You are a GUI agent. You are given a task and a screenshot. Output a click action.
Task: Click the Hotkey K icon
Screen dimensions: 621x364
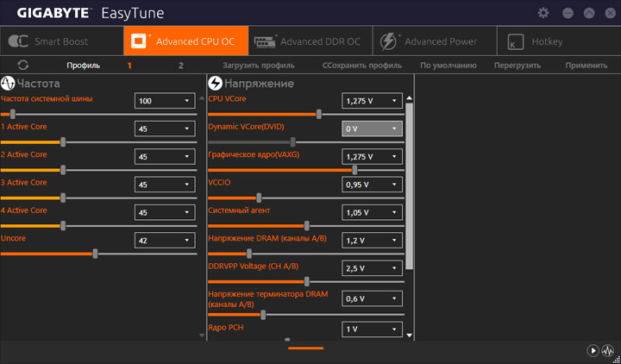[x=515, y=41]
